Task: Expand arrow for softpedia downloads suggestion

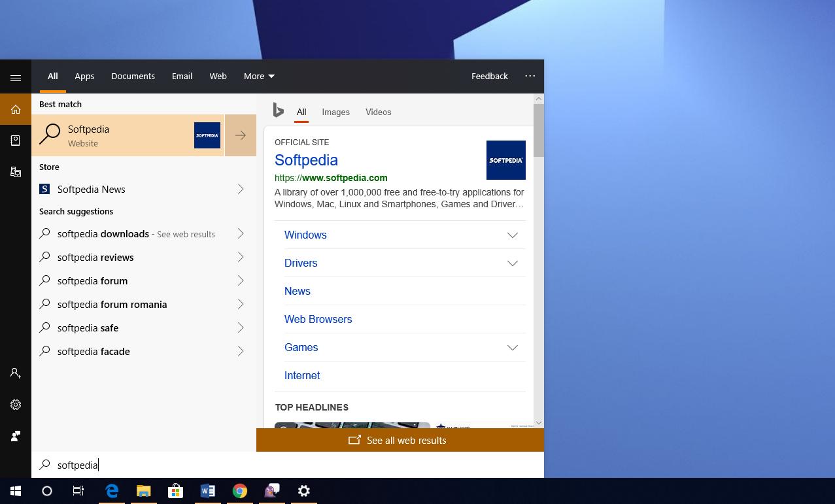Action: click(x=241, y=233)
